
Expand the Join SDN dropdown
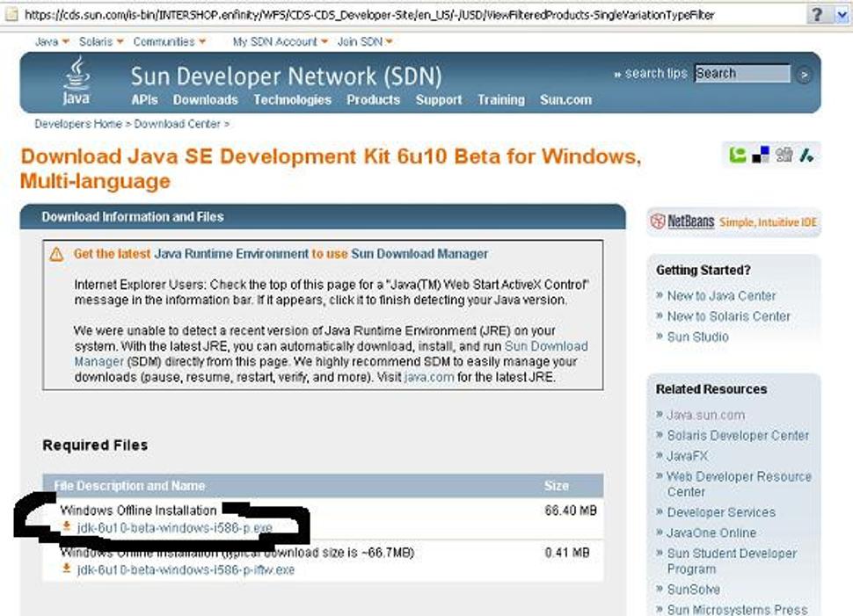[364, 41]
